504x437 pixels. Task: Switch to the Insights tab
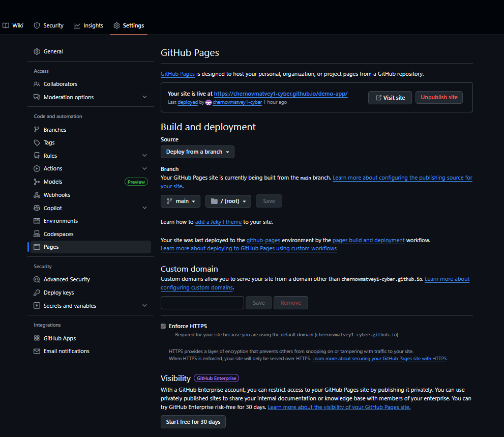click(x=88, y=25)
